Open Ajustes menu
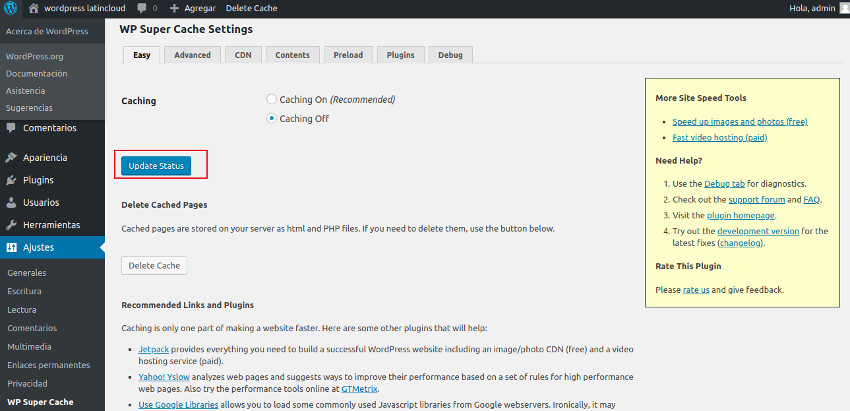This screenshot has width=850, height=411. click(38, 248)
